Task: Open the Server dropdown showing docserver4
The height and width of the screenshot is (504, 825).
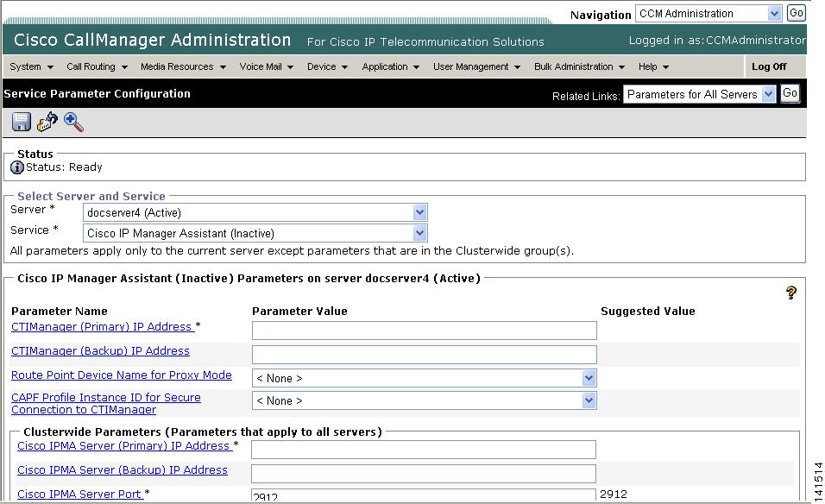Action: (255, 212)
